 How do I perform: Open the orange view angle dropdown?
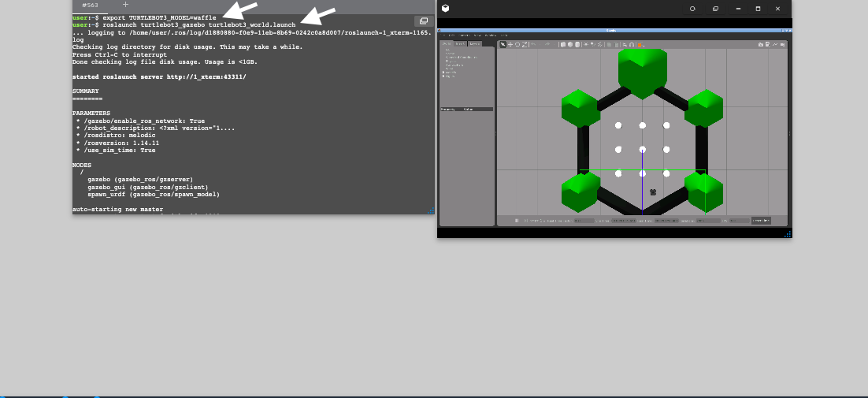[x=640, y=45]
